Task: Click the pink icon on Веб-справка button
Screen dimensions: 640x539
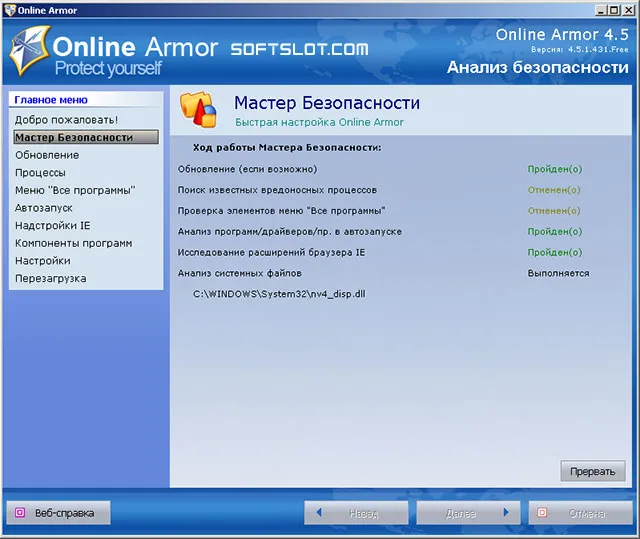Action: tap(20, 512)
